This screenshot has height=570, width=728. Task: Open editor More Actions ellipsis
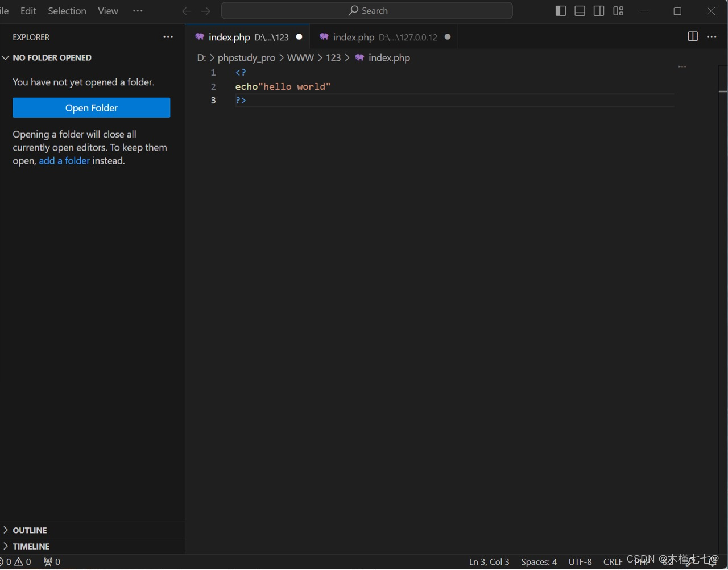(x=712, y=36)
